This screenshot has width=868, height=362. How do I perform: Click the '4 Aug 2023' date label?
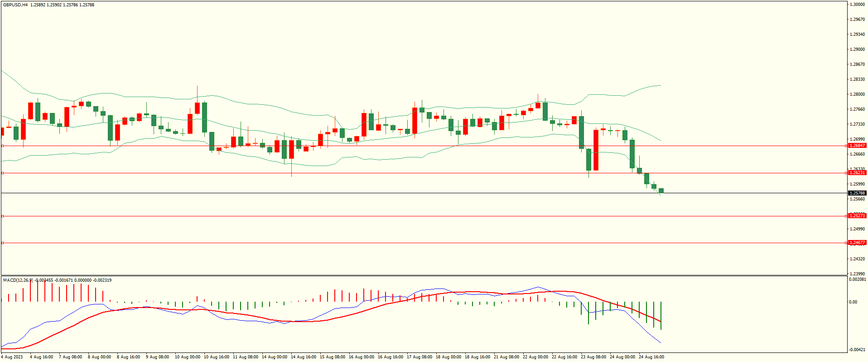coord(12,357)
